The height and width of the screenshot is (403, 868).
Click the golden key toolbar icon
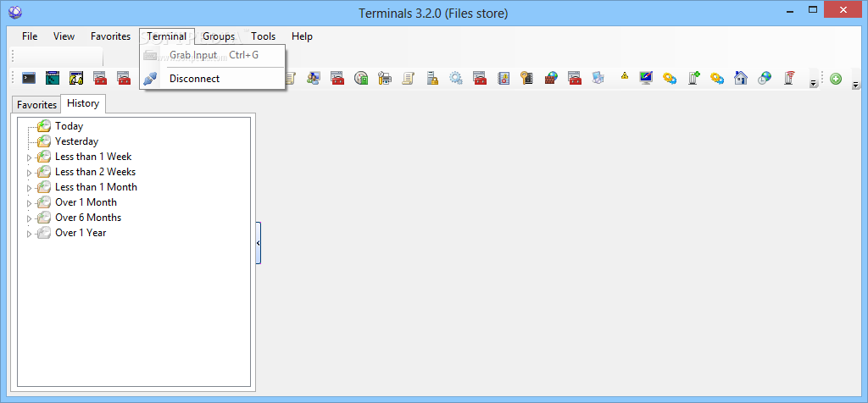[527, 78]
